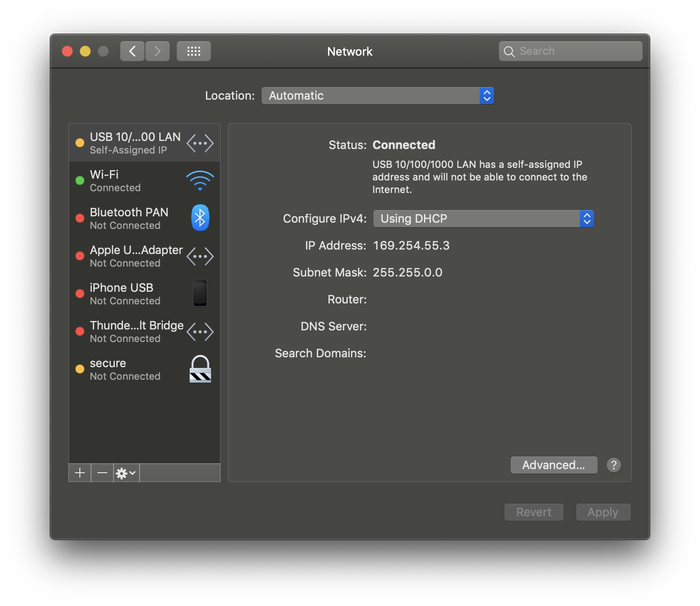The width and height of the screenshot is (700, 606).
Task: Click the Apply button
Action: (603, 512)
